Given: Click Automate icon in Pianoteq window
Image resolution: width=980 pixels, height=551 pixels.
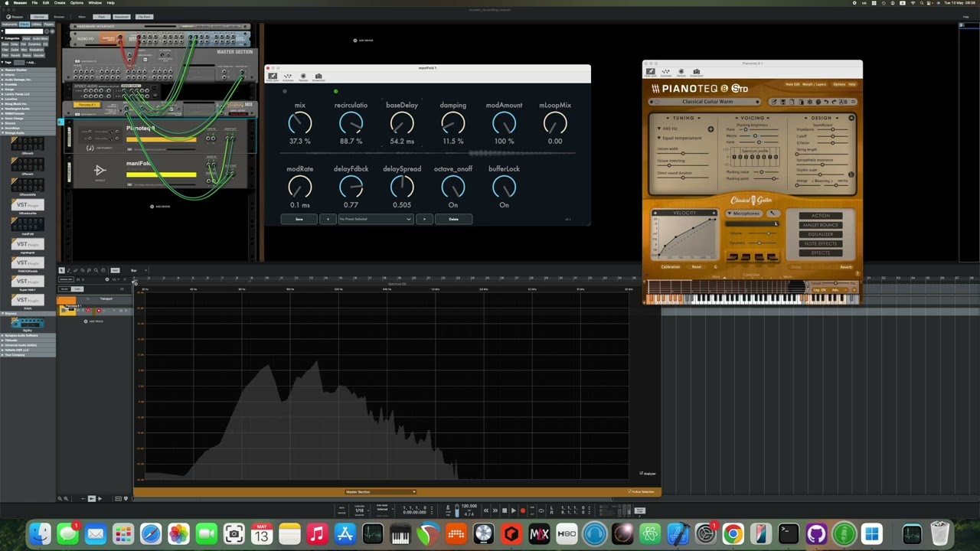Looking at the screenshot, I should tap(666, 71).
